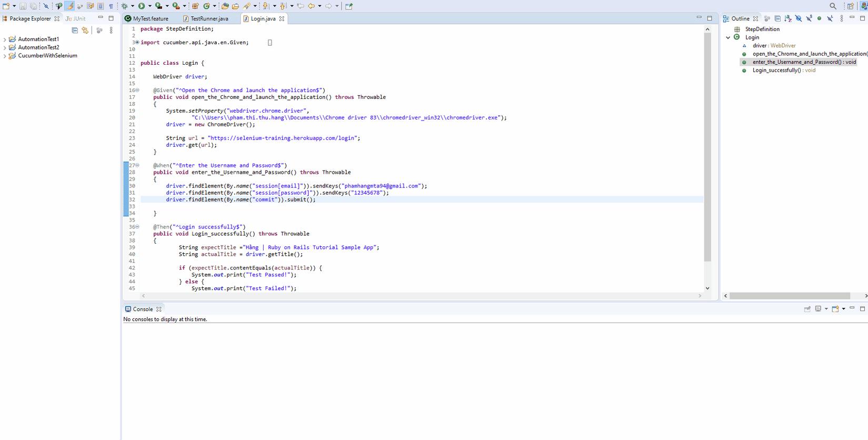The height and width of the screenshot is (440, 868).
Task: Open the toolbar Search magnifier
Action: coord(833,6)
